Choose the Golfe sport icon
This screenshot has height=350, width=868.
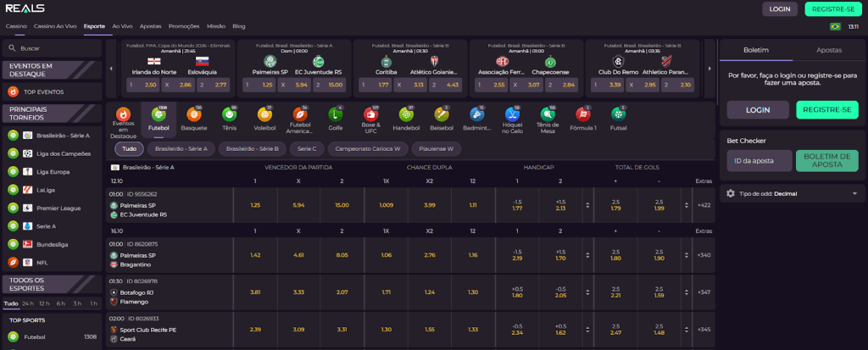335,114
